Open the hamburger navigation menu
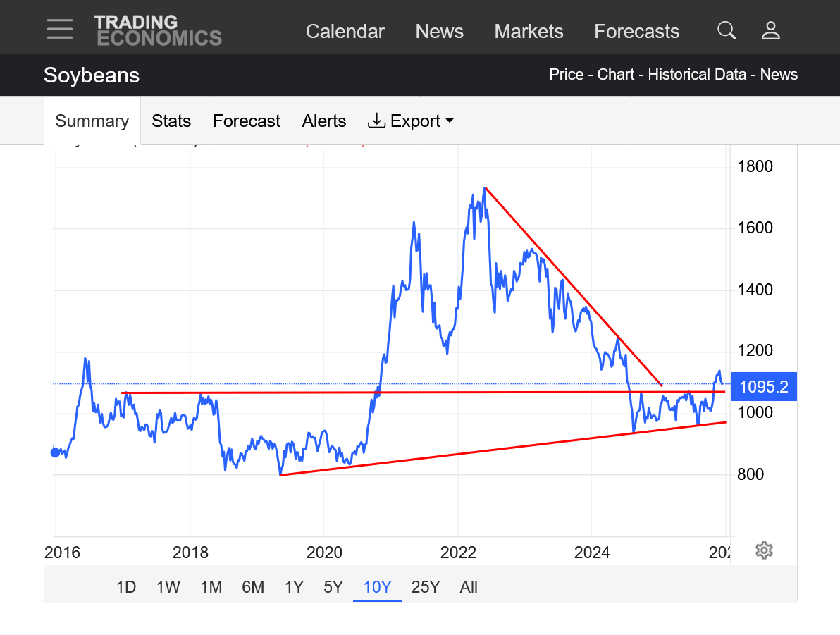The height and width of the screenshot is (635, 840). [60, 29]
